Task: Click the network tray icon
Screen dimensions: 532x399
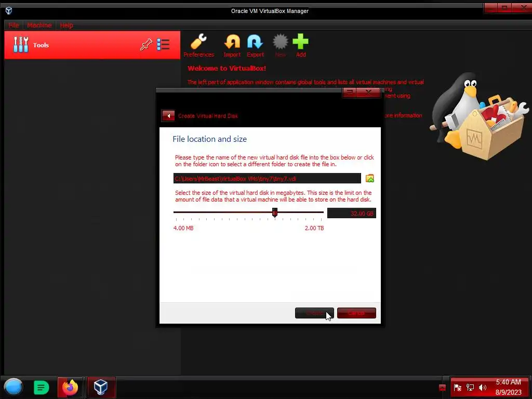Action: coord(470,388)
